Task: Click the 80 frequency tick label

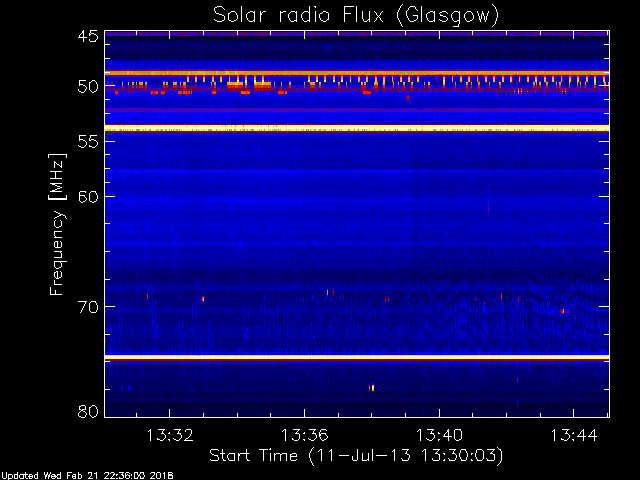Action: point(88,411)
